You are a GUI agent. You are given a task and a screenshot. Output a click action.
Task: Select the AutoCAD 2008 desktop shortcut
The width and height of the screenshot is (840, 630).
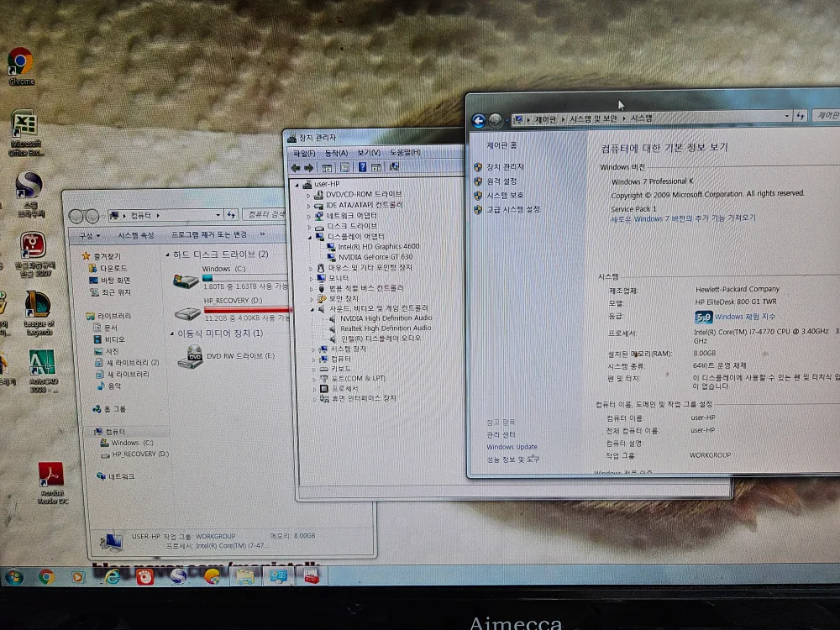pyautogui.click(x=42, y=370)
